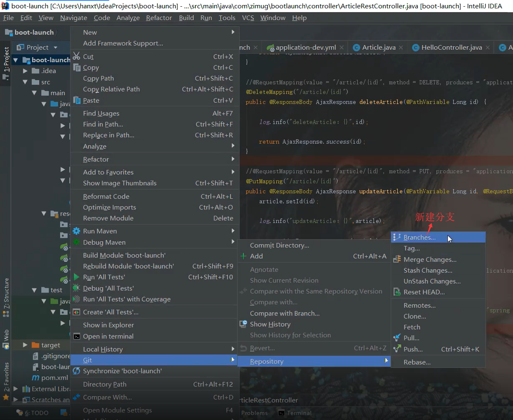The image size is (513, 420).
Task: Collapse the test folder arrow
Action: click(35, 290)
